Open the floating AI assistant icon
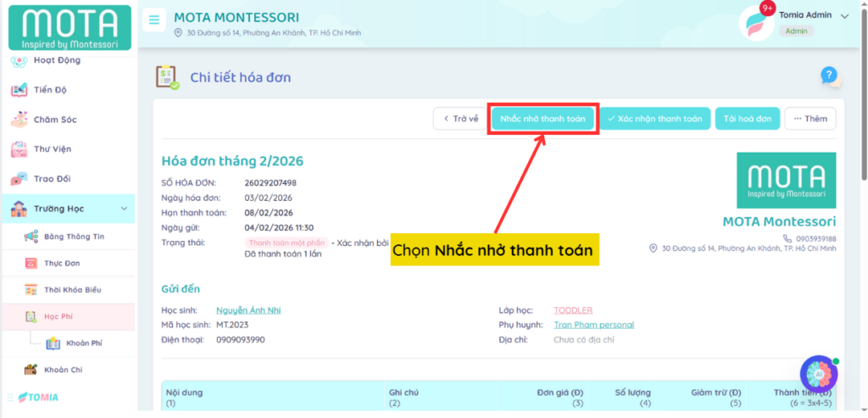868x418 pixels. pos(818,374)
